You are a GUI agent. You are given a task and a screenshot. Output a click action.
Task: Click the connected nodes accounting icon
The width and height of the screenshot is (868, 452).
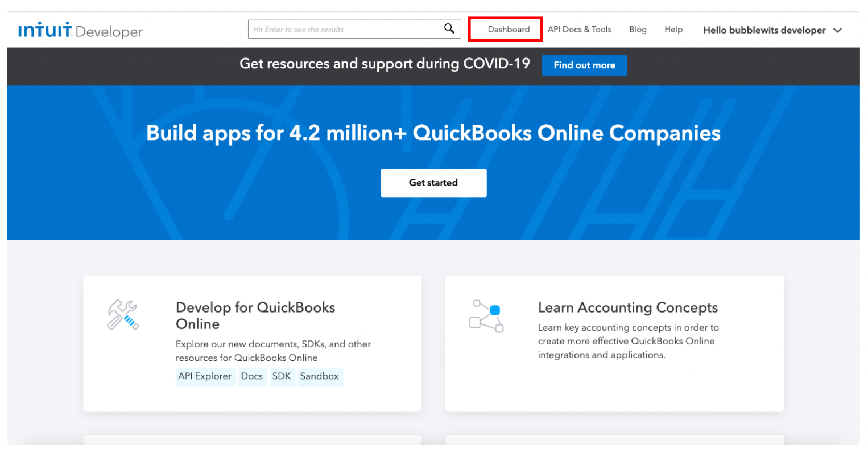(486, 316)
